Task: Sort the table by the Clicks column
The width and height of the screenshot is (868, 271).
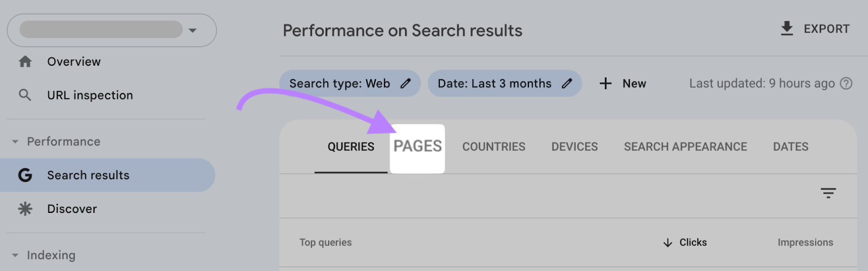Action: point(685,242)
